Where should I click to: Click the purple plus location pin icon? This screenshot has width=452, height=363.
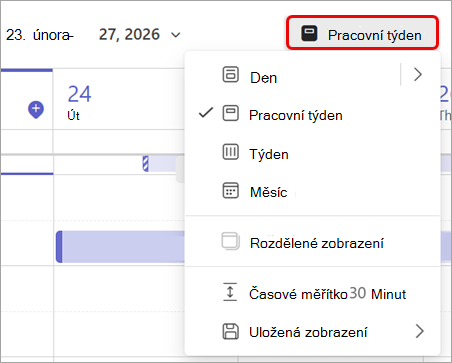coord(36,110)
